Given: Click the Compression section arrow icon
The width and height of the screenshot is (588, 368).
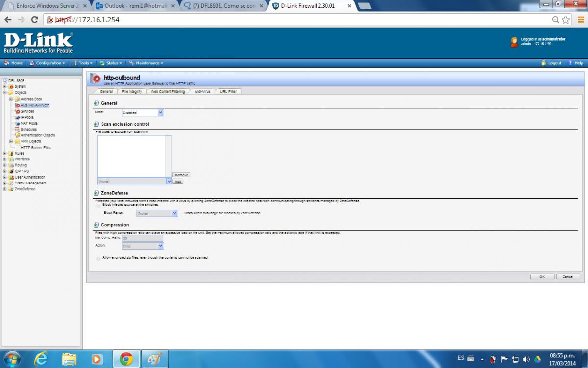Looking at the screenshot, I should click(96, 225).
